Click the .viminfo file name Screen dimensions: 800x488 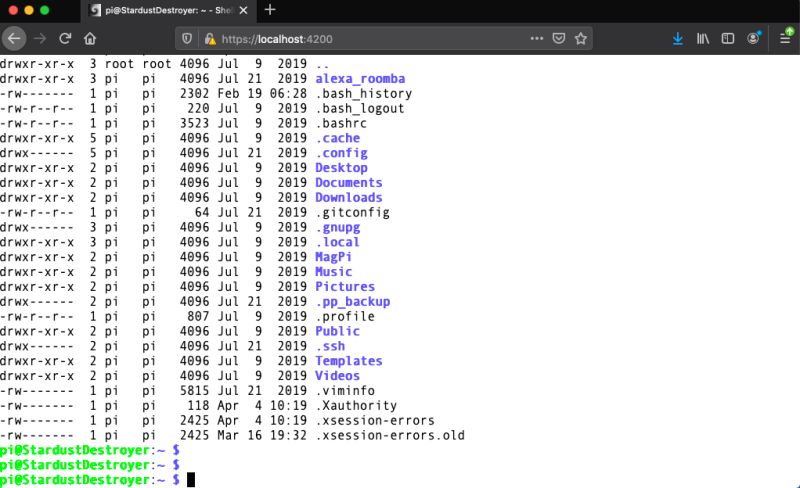tap(345, 391)
